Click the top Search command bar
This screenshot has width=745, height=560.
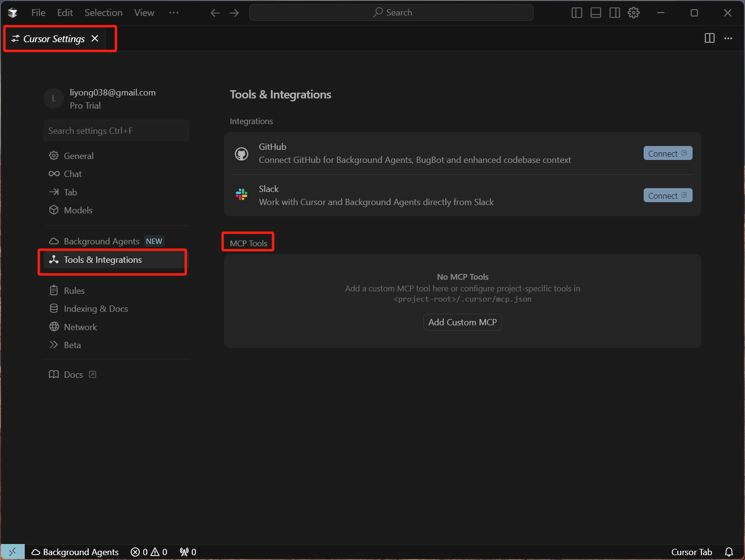391,13
